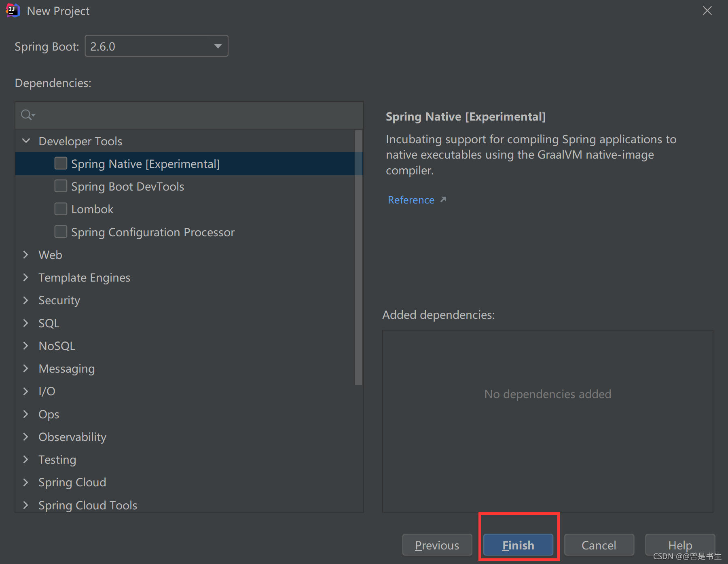728x564 pixels.
Task: Expand the Spring Cloud Tools category
Action: point(26,505)
